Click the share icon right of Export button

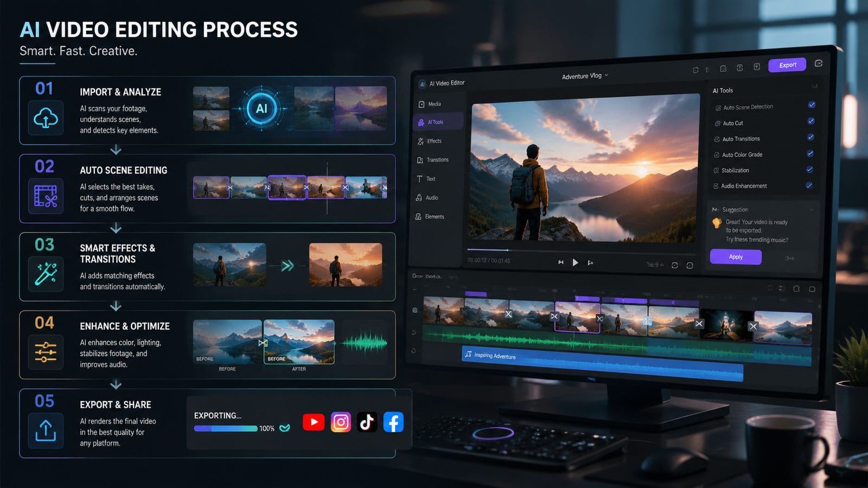[x=819, y=63]
